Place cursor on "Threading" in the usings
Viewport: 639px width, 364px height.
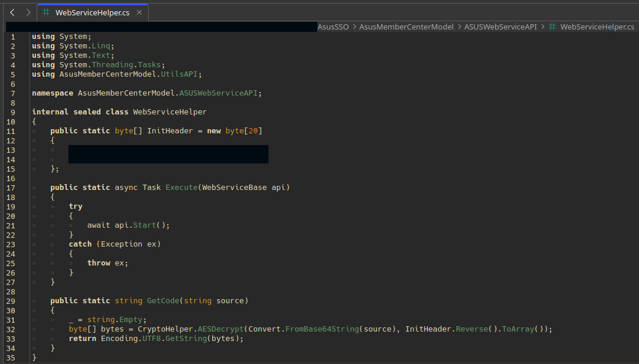coord(112,65)
